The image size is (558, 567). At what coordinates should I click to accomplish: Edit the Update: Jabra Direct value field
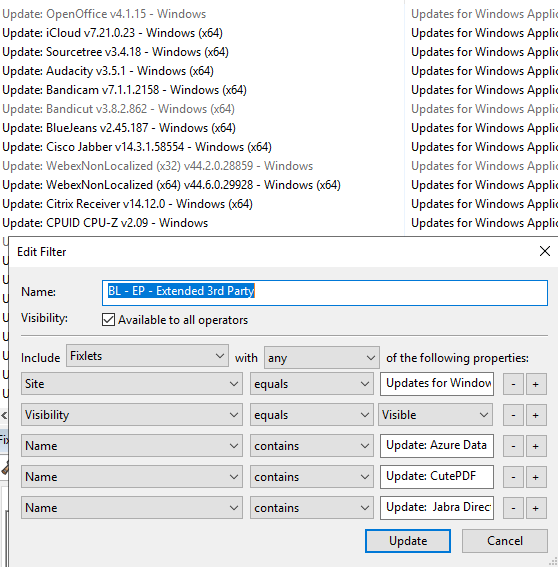pyautogui.click(x=437, y=508)
